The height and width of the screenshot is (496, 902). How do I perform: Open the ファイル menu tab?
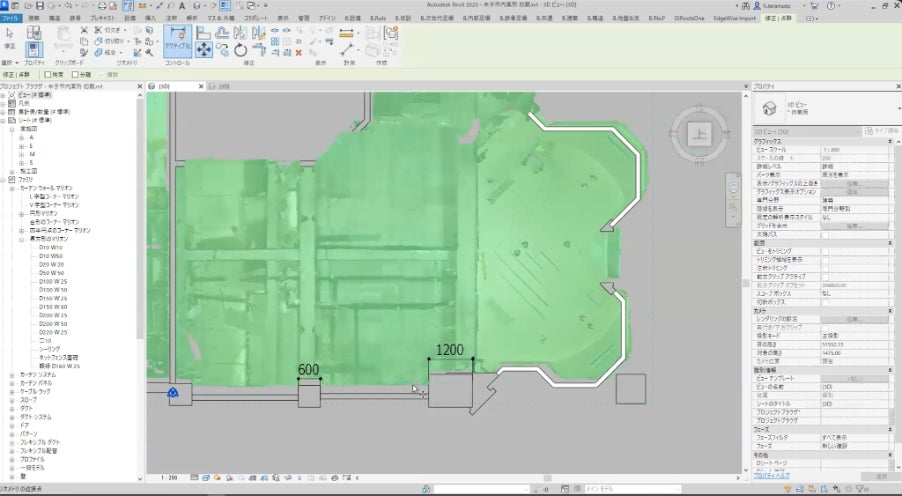[10, 19]
